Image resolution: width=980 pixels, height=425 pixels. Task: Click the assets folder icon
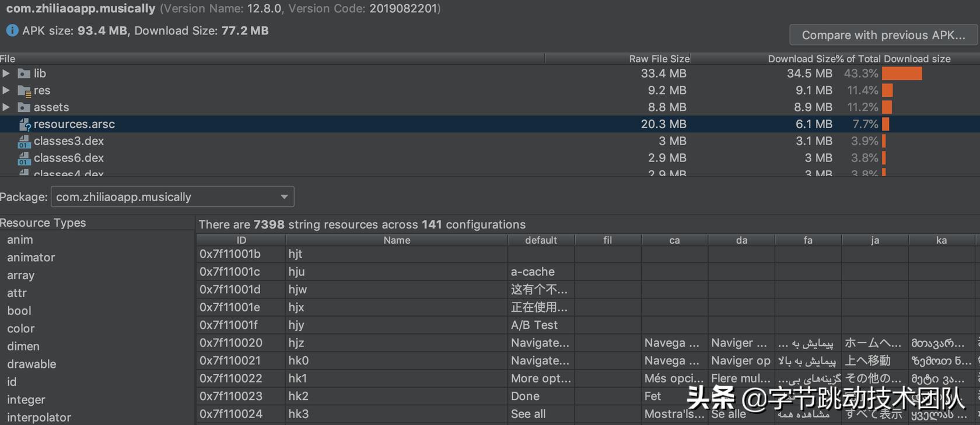(24, 107)
